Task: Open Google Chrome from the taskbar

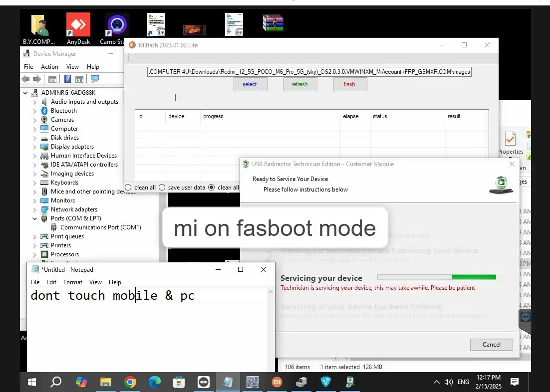Action: pyautogui.click(x=130, y=382)
